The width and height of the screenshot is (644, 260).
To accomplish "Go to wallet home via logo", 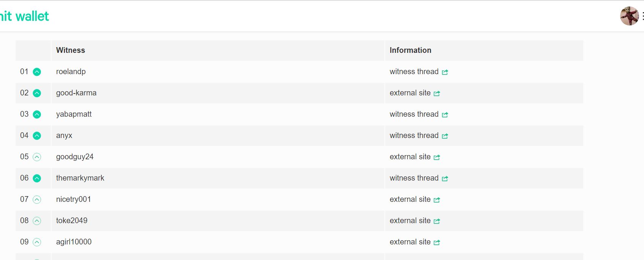I will click(24, 16).
